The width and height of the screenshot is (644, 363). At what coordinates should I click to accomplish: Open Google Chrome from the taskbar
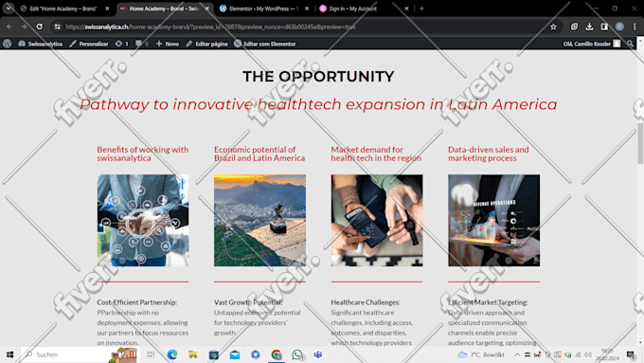(277, 354)
